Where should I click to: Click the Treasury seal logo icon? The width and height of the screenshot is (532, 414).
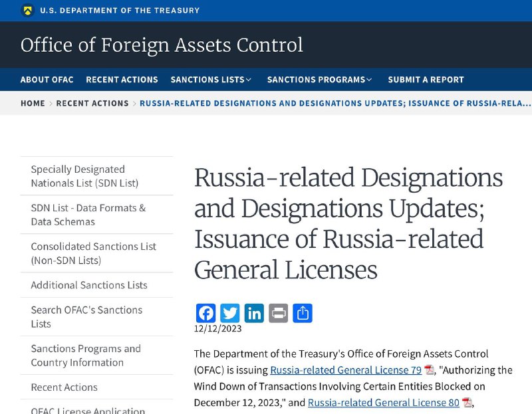[28, 11]
